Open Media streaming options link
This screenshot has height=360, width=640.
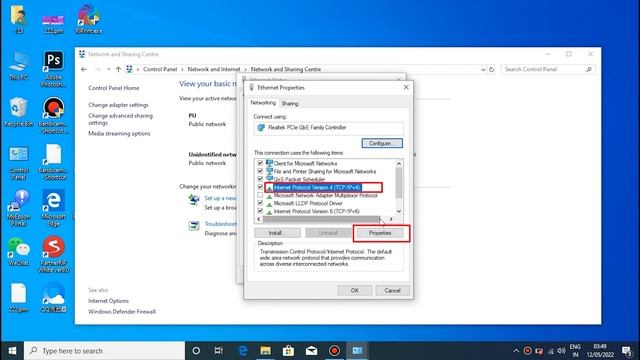(x=119, y=133)
